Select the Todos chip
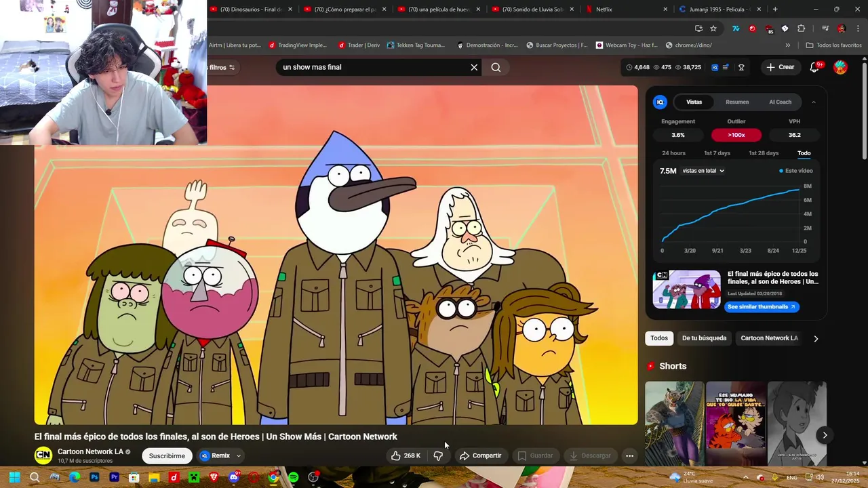Viewport: 868px width, 488px height. coord(659,338)
